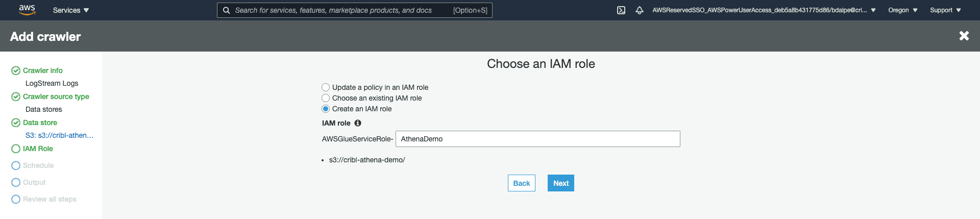Screen dimensions: 980x219
Task: Go to the IAM Role step
Action: pyautogui.click(x=38, y=149)
